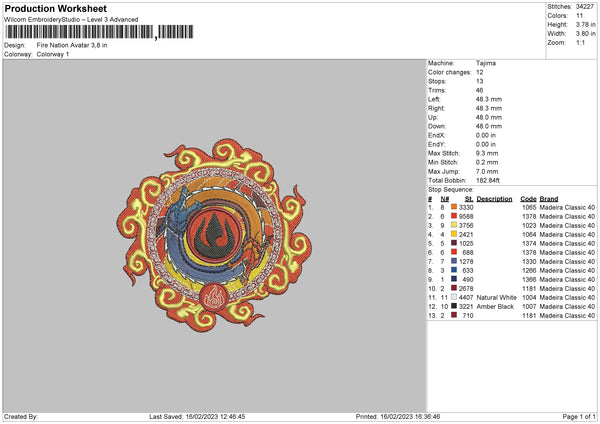Click the Machine value 'Tajima'
The height and width of the screenshot is (424, 600).
[486, 63]
